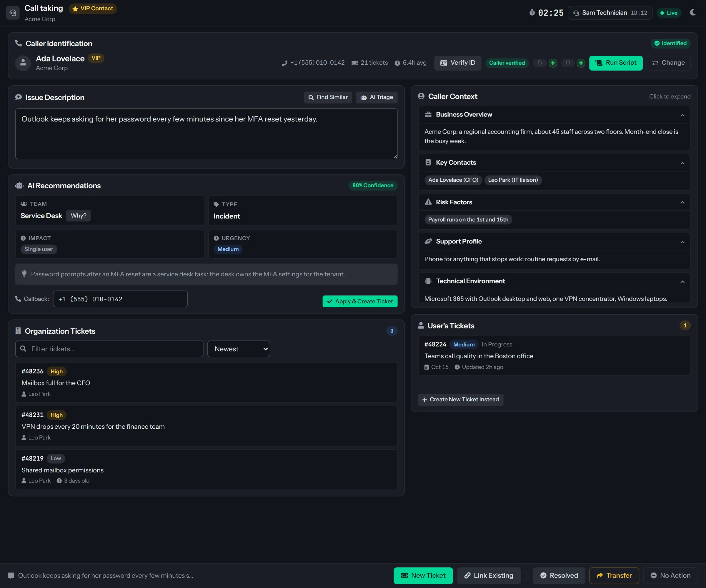
Task: Change the identified caller
Action: point(668,63)
